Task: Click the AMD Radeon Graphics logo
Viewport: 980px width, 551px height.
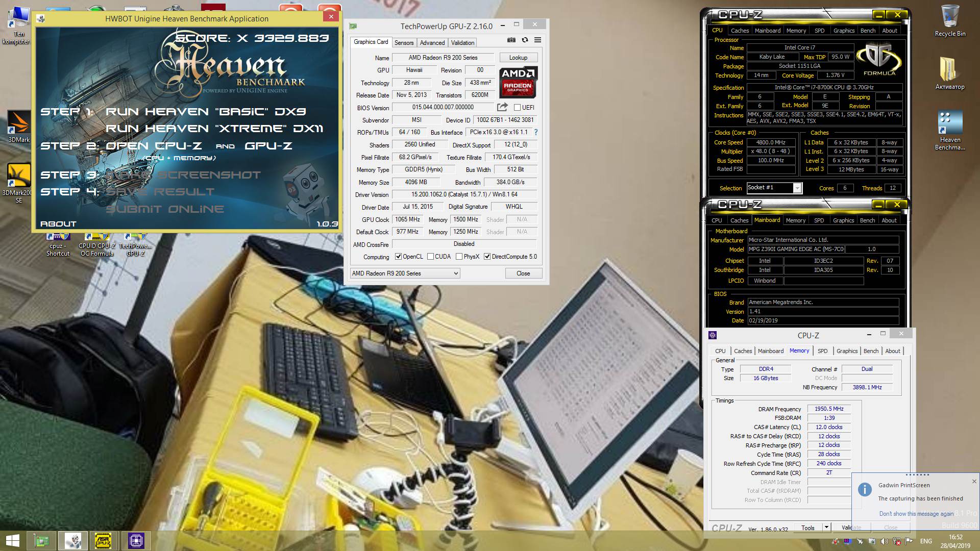Action: click(518, 82)
